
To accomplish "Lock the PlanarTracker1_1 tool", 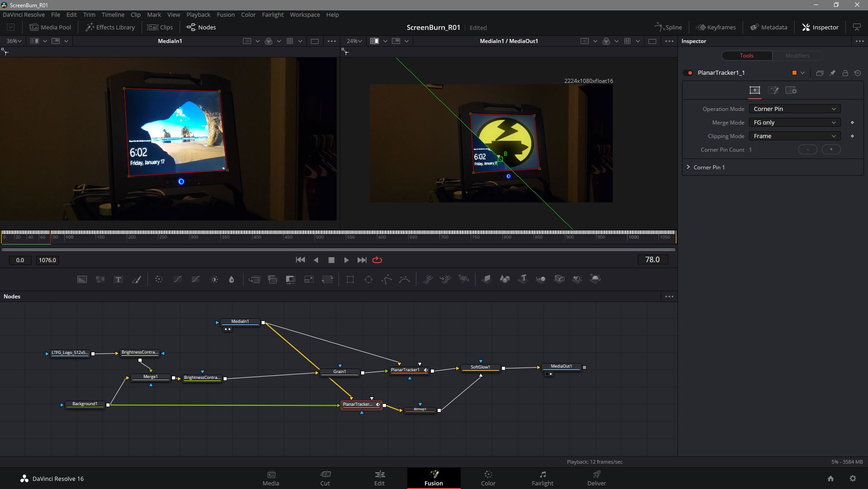I will 845,73.
